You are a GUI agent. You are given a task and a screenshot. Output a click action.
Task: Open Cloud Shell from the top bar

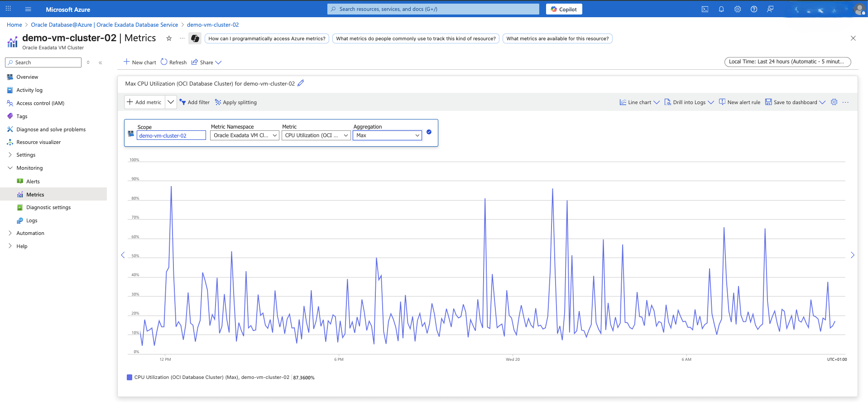tap(705, 9)
